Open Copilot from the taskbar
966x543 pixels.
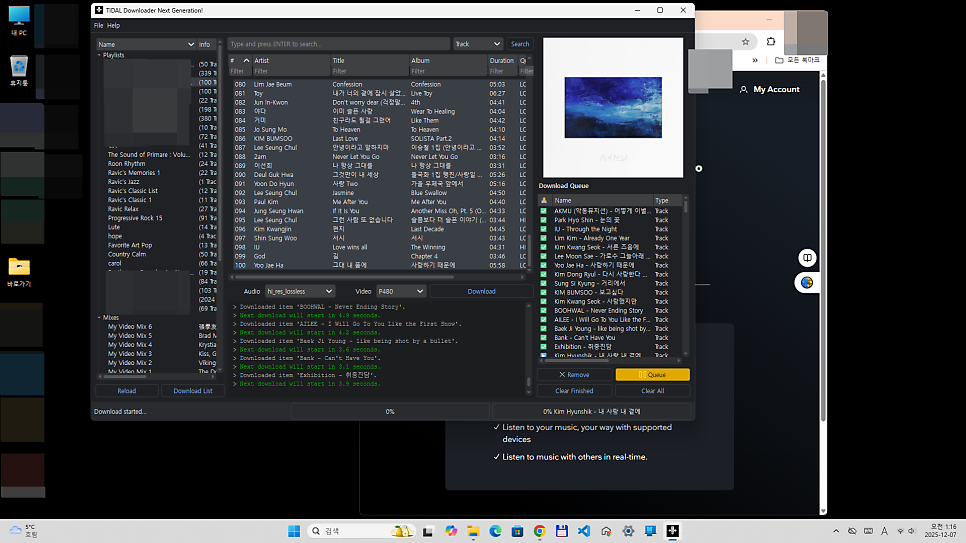(451, 531)
